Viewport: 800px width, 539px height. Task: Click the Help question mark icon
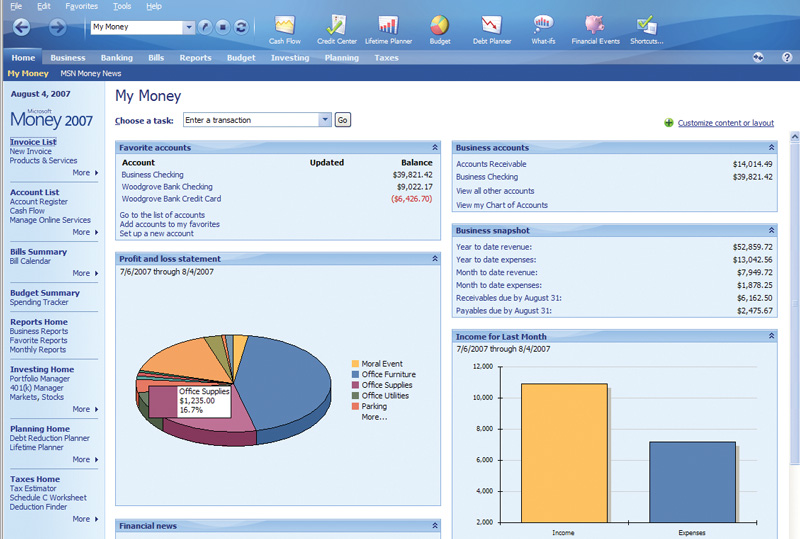pyautogui.click(x=786, y=58)
